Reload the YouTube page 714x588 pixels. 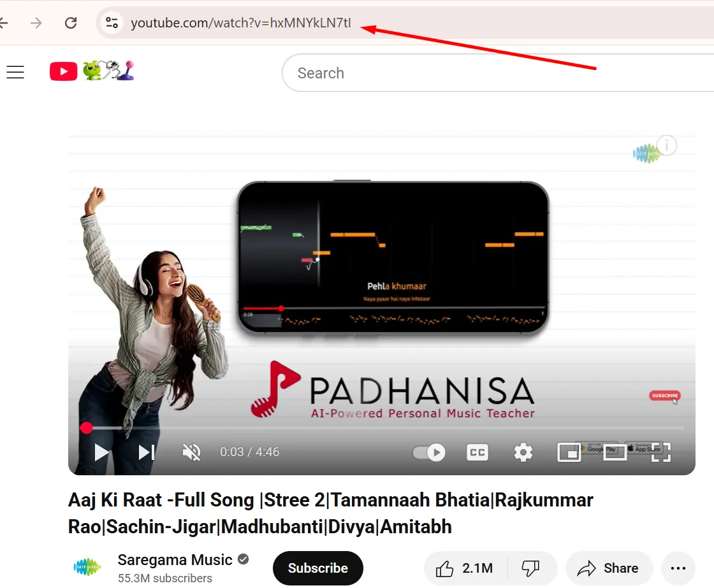click(71, 23)
